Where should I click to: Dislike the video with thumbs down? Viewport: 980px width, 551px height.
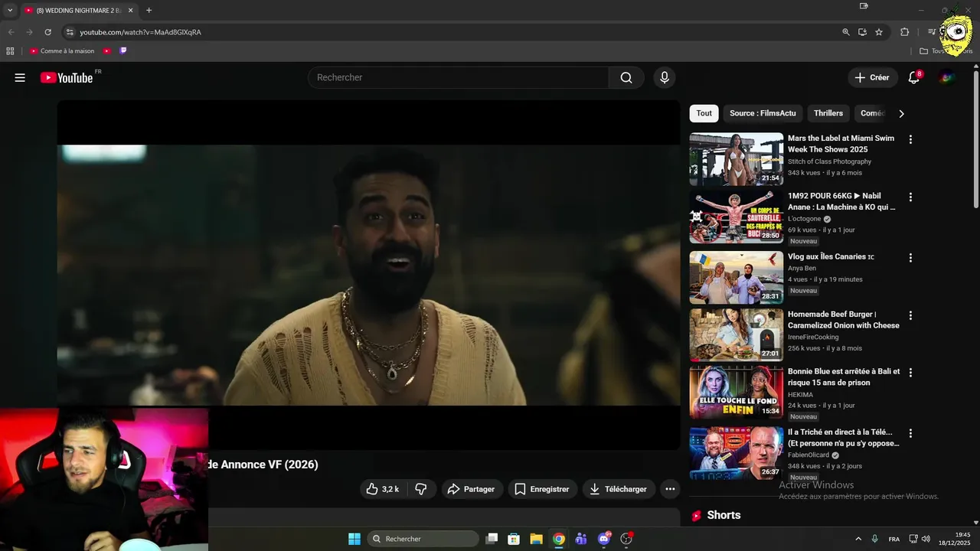(x=421, y=489)
